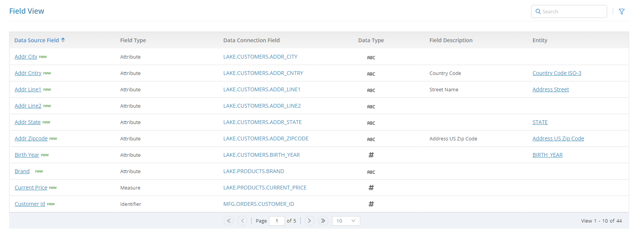644x234 pixels.
Task: Click ABC data type icon for Addr Line2
Action: coord(371,107)
